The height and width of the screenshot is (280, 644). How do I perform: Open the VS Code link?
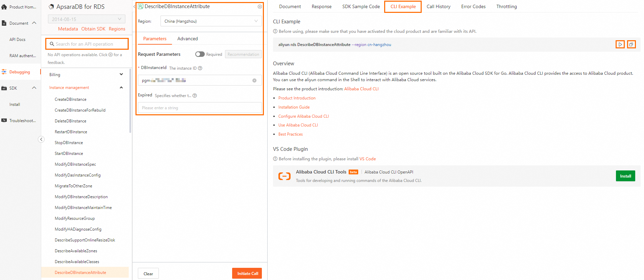coord(368,159)
